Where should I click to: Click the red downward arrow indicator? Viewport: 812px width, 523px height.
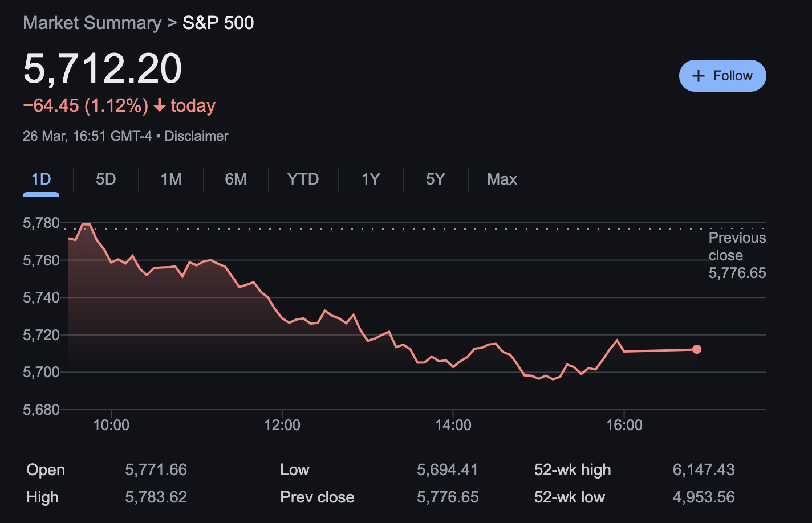[160, 105]
